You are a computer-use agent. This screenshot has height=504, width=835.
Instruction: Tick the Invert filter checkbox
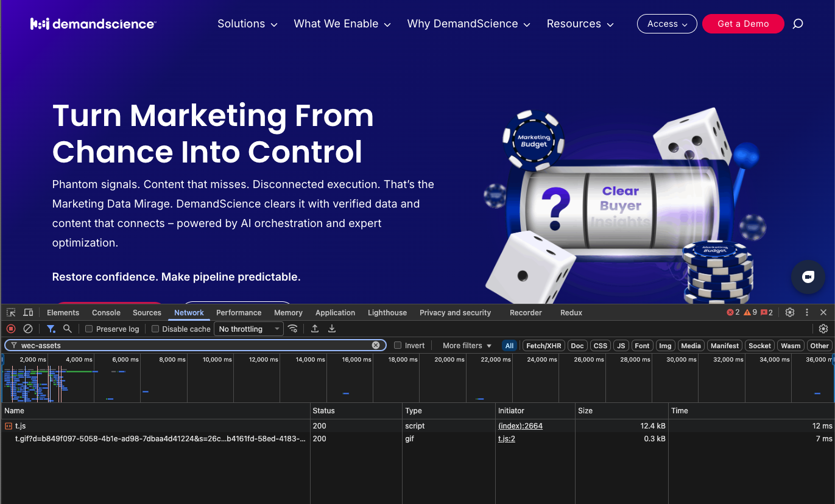(398, 345)
